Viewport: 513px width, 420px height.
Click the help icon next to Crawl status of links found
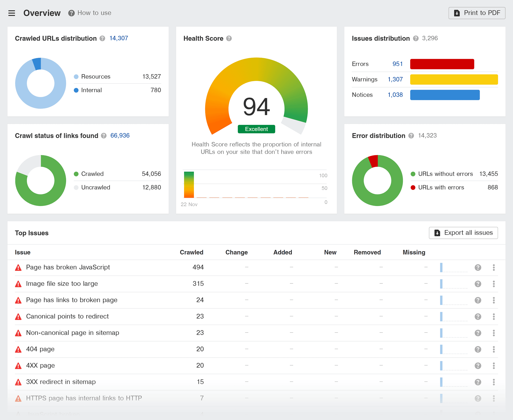[104, 136]
